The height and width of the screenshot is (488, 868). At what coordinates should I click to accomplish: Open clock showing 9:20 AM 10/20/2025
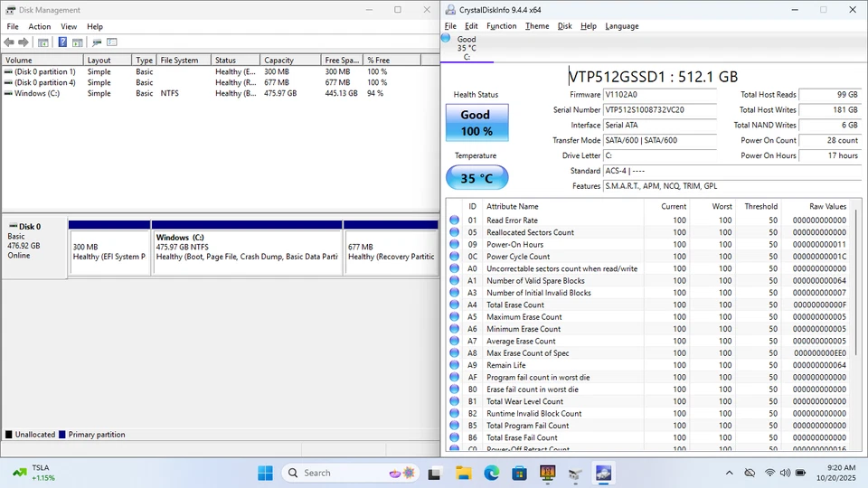click(835, 473)
